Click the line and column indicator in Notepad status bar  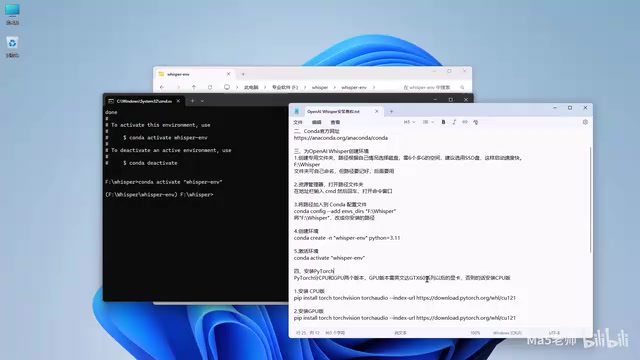pyautogui.click(x=308, y=333)
